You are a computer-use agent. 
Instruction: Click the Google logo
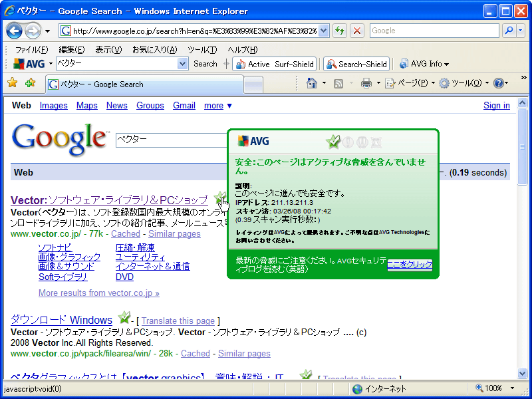tap(60, 139)
